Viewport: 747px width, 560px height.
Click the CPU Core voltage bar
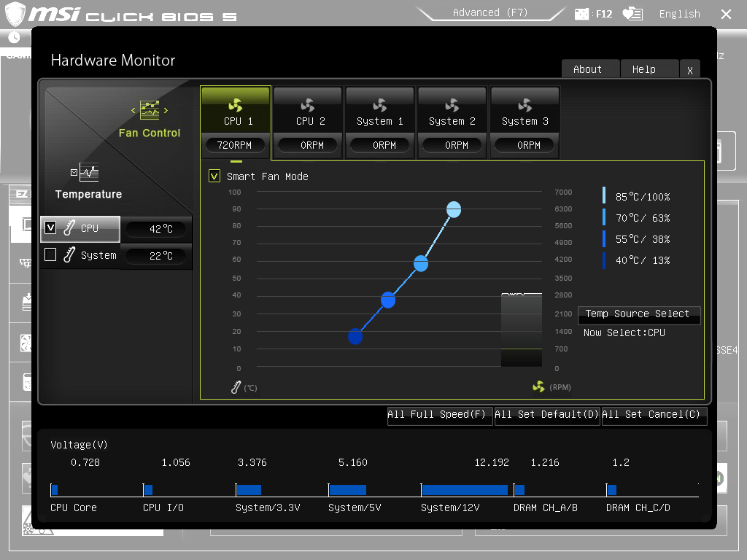tap(55, 489)
